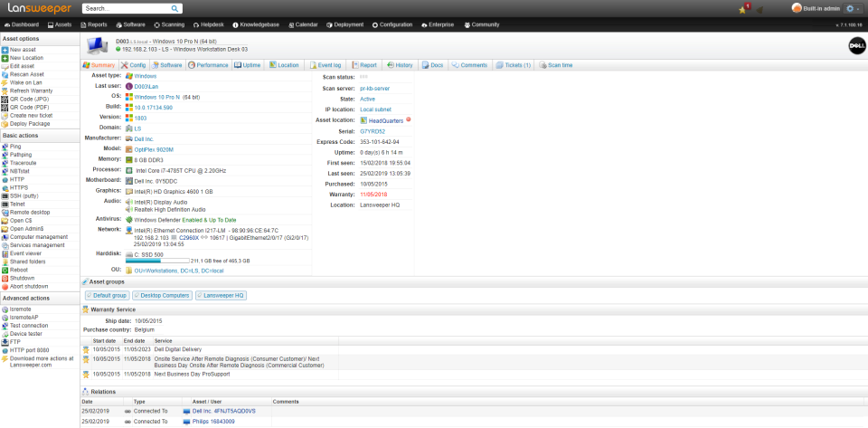Click the magnifier search icon
Viewport: 868px width, 428px height.
click(x=175, y=9)
